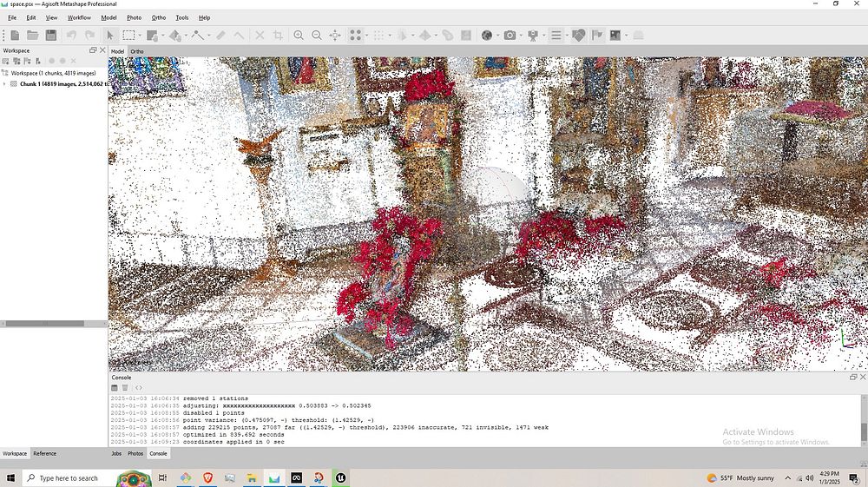Open the basemap globe dropdown arrow
The width and height of the screenshot is (868, 487).
498,36
